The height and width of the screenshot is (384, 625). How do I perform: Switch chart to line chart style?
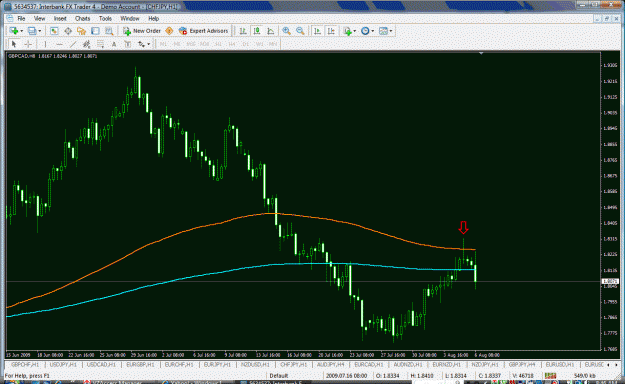coord(271,31)
